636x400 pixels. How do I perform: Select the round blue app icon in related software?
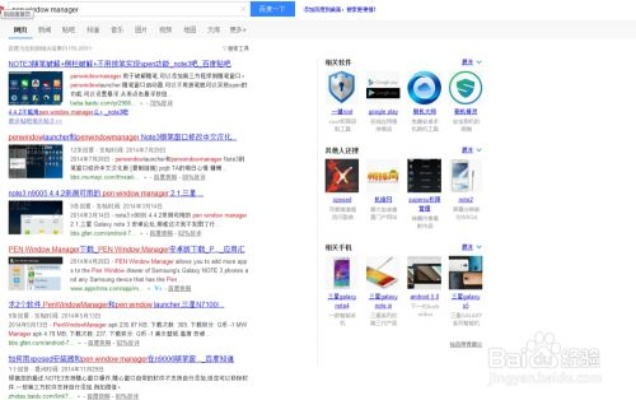(x=424, y=88)
